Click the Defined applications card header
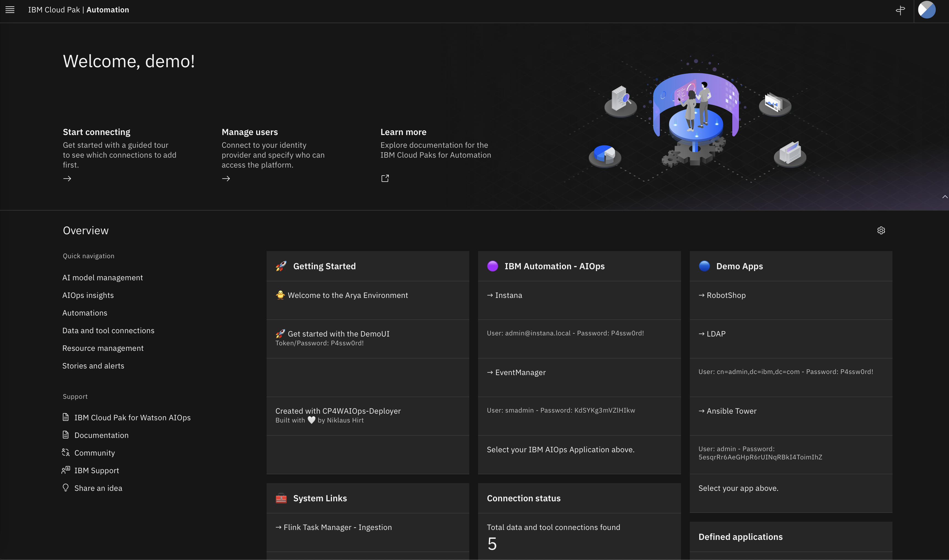Screen dimensions: 949x560 click(x=791, y=537)
